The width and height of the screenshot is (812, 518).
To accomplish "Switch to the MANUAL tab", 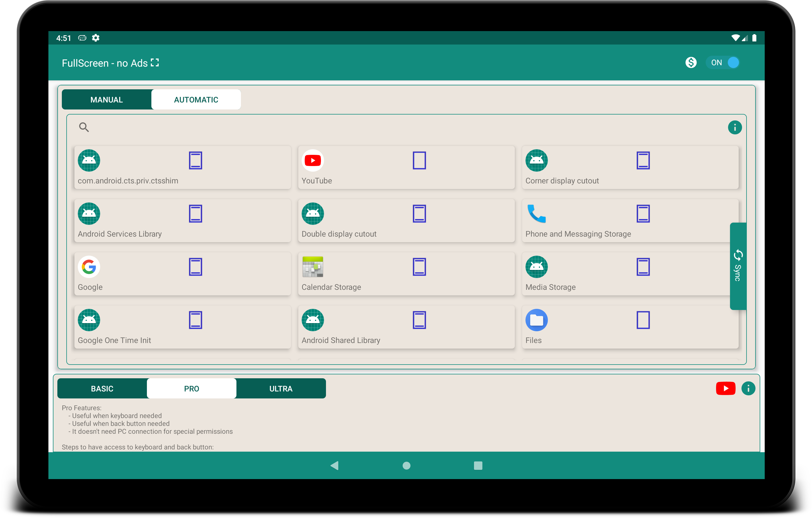I will point(107,100).
